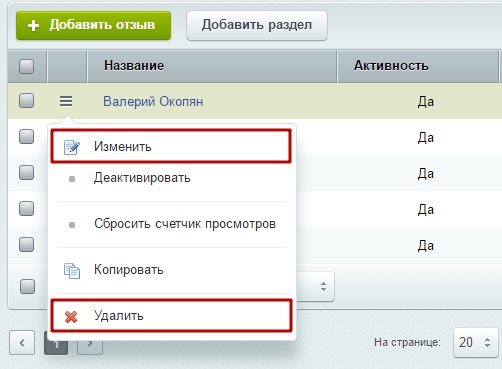
Task: Choose Изменить in the context menu
Action: click(x=171, y=146)
